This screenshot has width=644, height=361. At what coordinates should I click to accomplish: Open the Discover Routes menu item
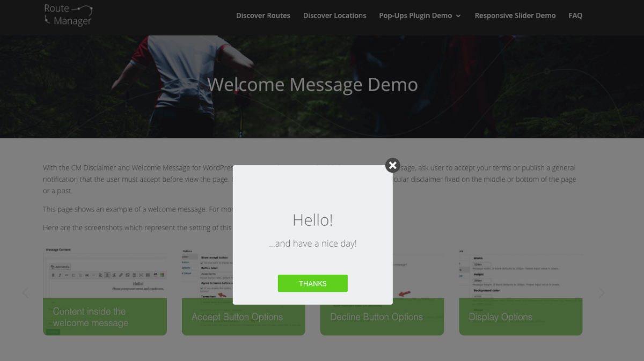[263, 16]
